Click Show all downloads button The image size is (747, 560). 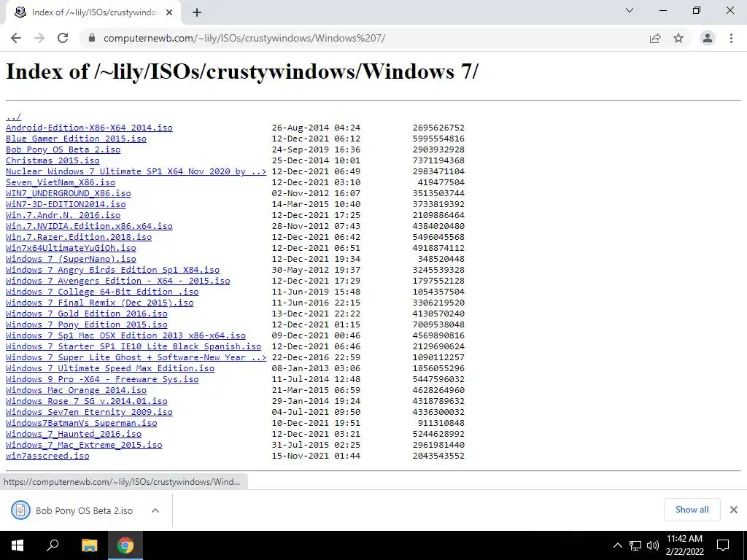[692, 510]
